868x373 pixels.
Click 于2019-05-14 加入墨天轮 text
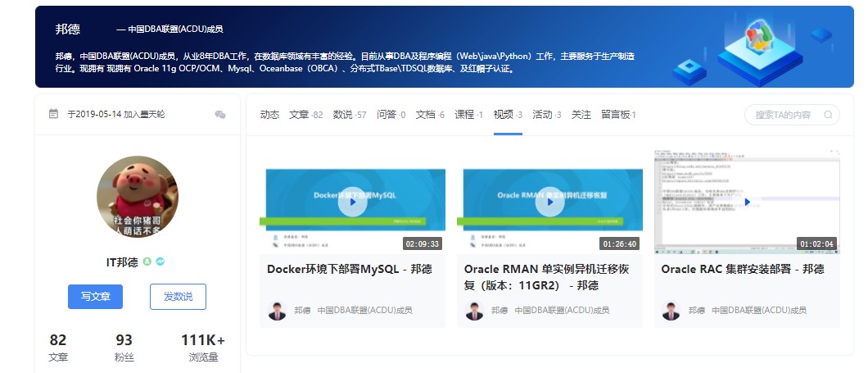[116, 114]
